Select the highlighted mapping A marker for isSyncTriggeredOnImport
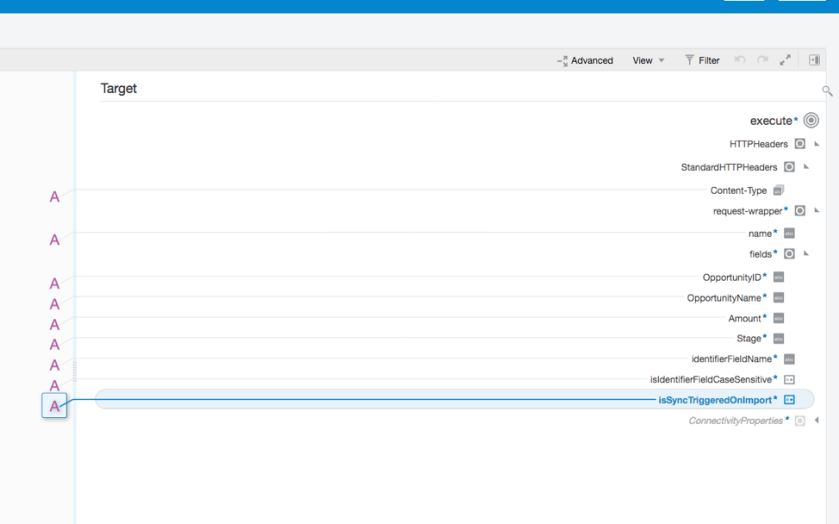Image resolution: width=839 pixels, height=524 pixels. click(x=55, y=406)
